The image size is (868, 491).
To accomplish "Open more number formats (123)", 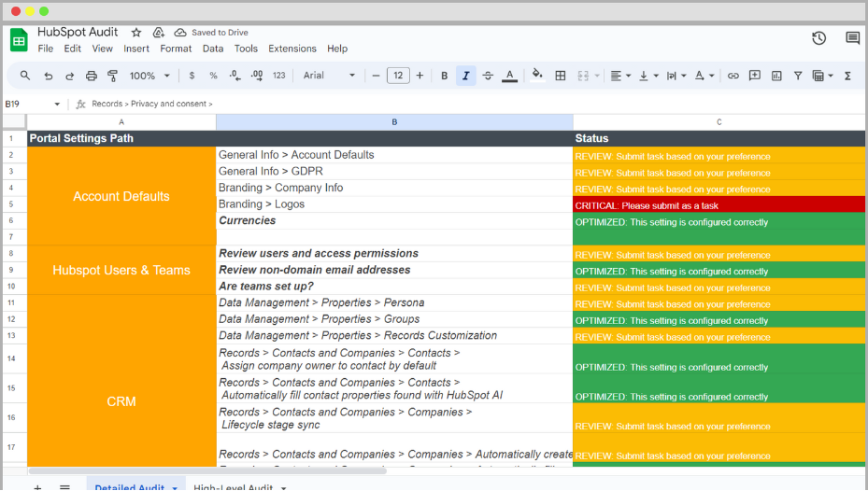I will (279, 76).
